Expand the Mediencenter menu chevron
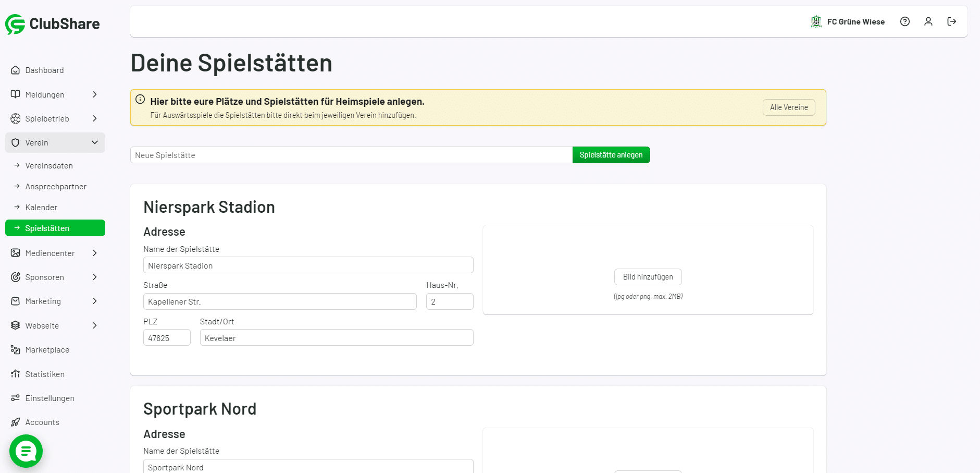 [95, 253]
